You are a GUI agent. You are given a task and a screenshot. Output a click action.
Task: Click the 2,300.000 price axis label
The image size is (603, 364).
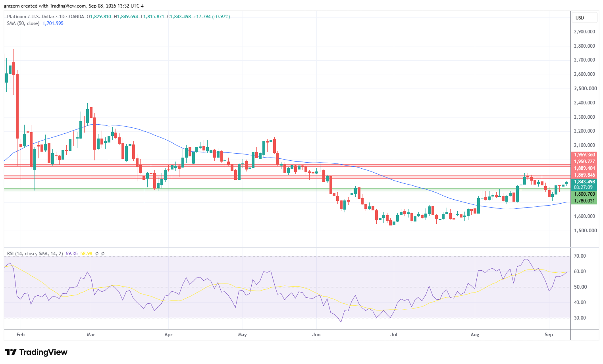[584, 117]
